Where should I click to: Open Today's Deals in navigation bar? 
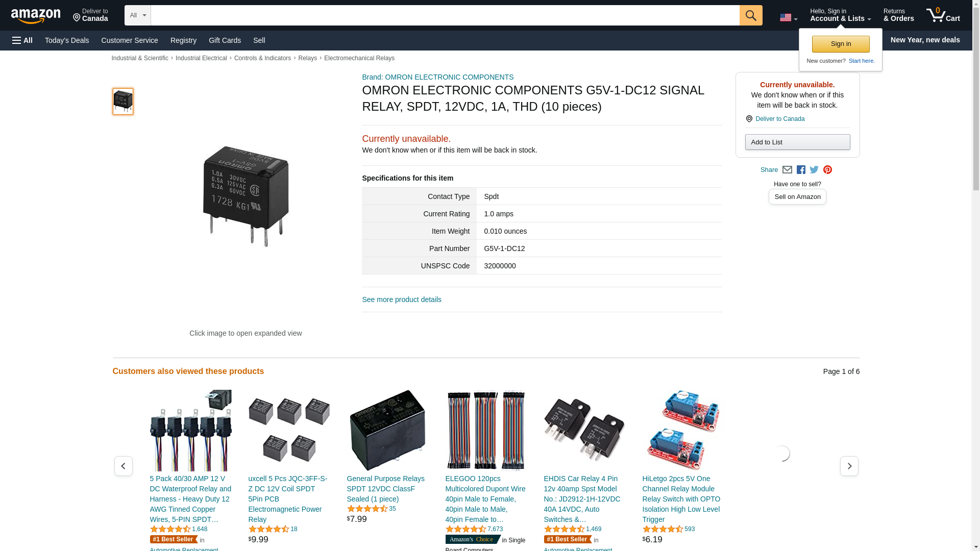[67, 40]
